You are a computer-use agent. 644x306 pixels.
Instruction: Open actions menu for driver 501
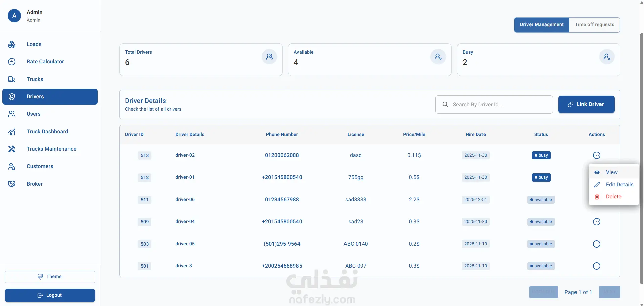(x=597, y=266)
